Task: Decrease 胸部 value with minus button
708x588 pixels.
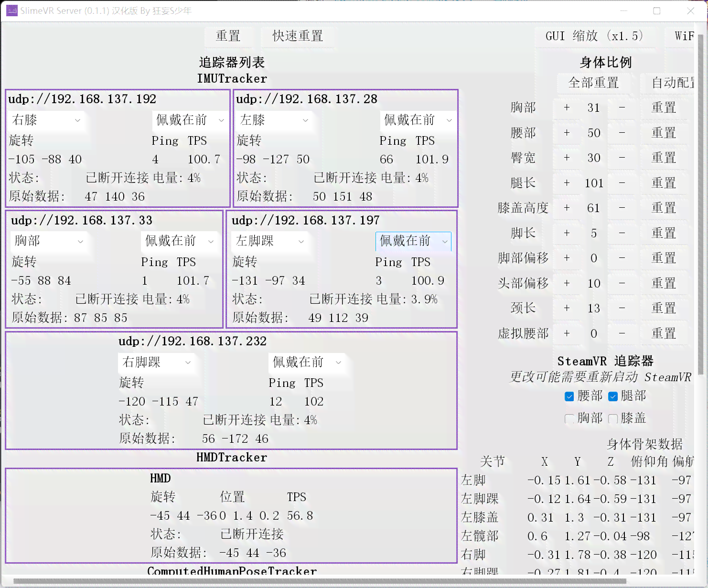Action: pyautogui.click(x=622, y=107)
